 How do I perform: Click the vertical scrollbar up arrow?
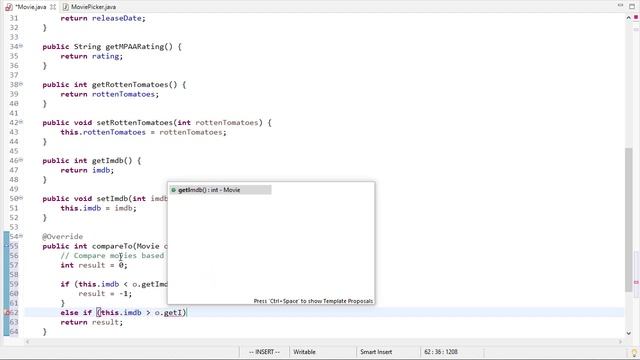628,18
